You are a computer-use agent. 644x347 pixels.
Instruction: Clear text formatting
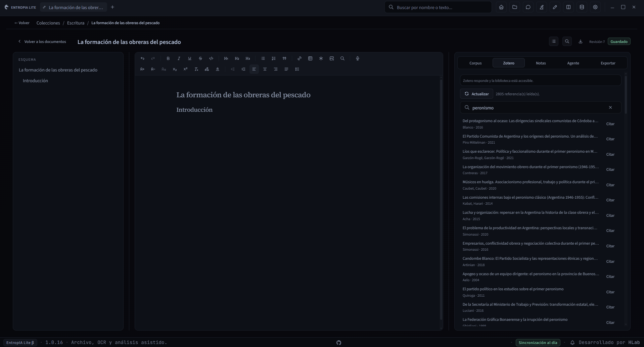(196, 69)
